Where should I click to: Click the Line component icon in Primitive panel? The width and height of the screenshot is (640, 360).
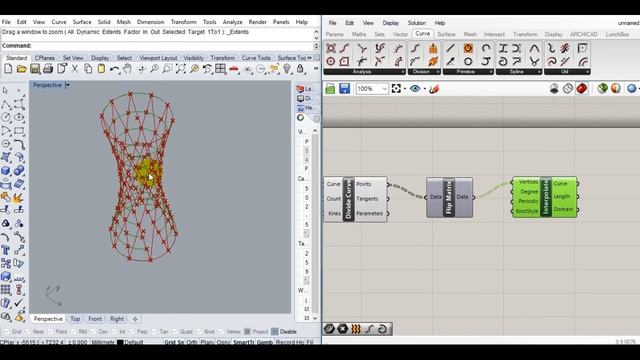pos(450,48)
